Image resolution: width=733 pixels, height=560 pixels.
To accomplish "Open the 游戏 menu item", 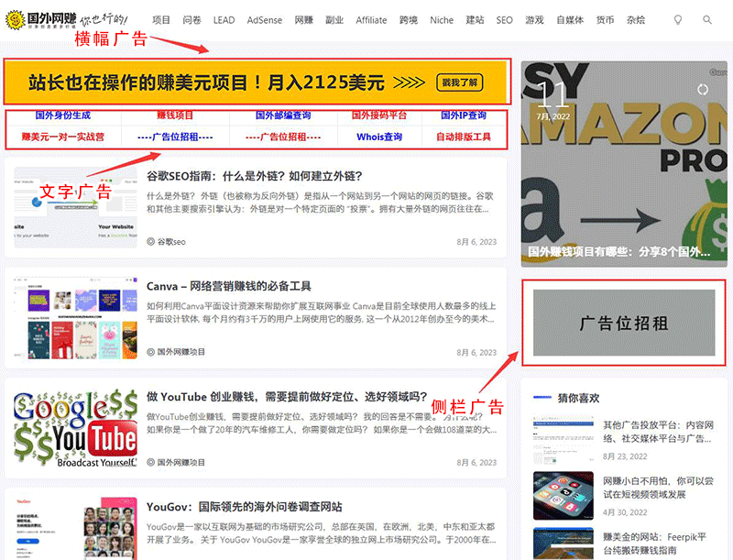I will 534,20.
